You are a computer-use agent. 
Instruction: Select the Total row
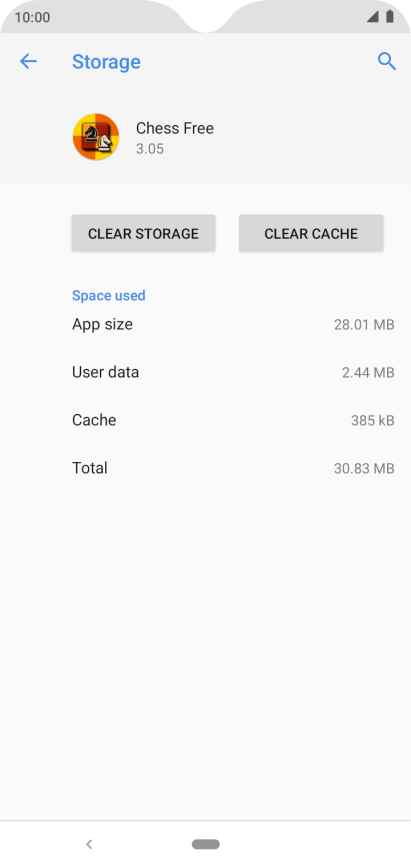(233, 468)
